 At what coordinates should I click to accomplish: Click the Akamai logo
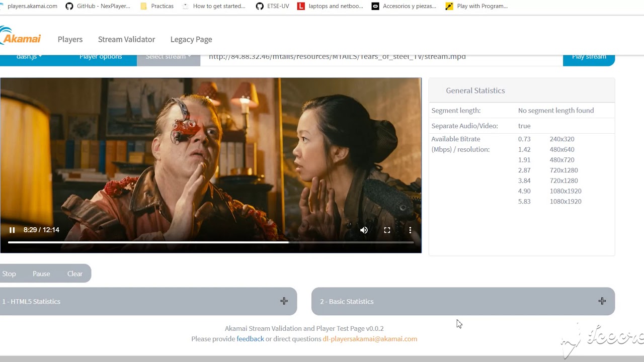point(20,36)
